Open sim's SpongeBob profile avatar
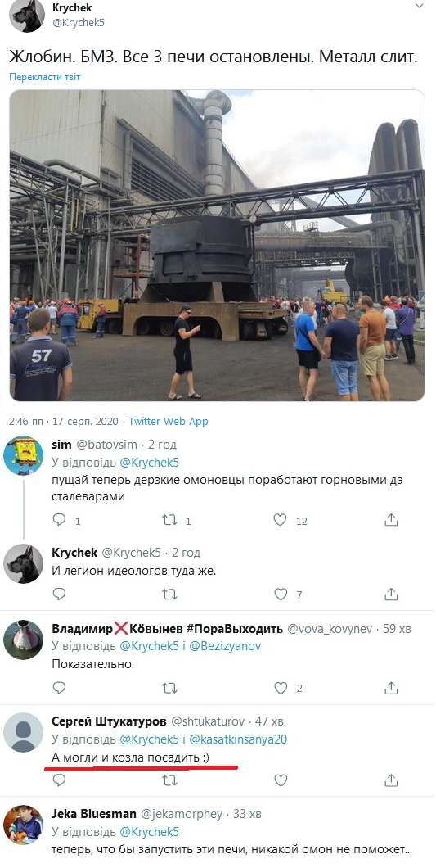Viewport: 436px width, 868px height. tap(23, 455)
